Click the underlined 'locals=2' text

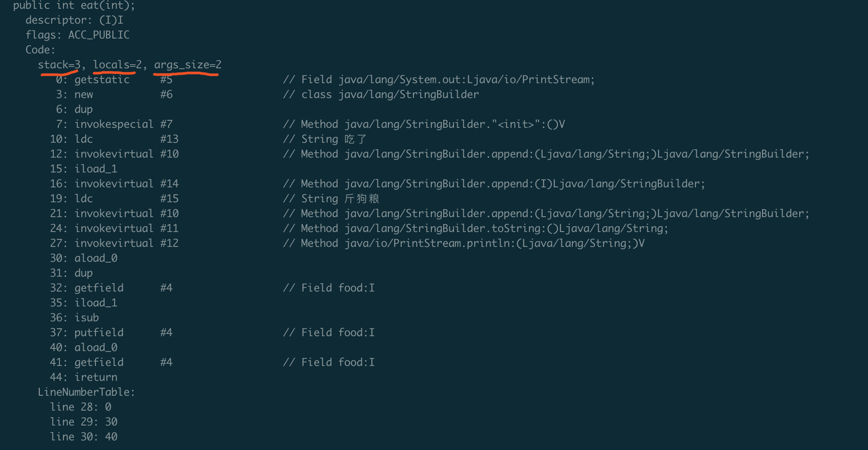pyautogui.click(x=117, y=65)
